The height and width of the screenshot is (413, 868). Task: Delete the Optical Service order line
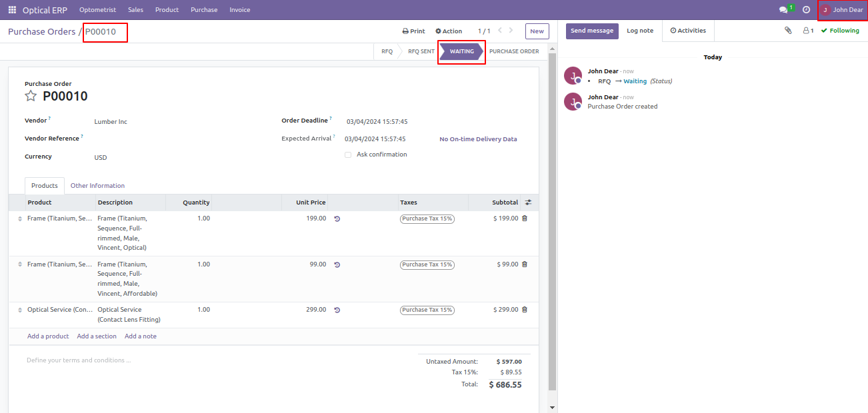(525, 310)
